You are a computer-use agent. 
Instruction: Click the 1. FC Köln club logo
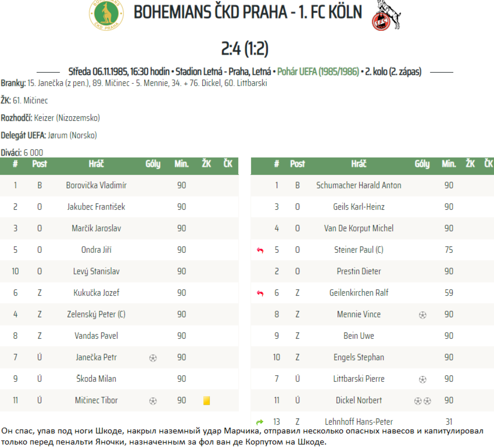pos(386,16)
